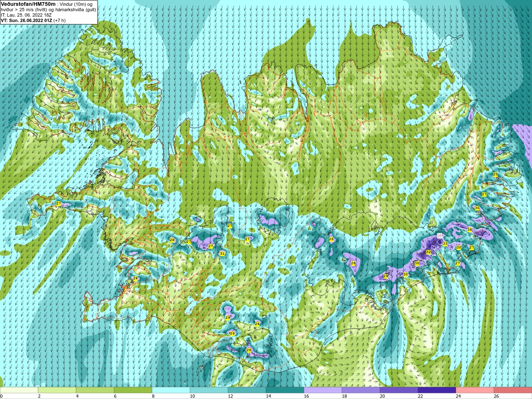Click the yellow gust marker 32
Viewport: 532px width, 399px height.
pyautogui.click(x=428, y=252)
